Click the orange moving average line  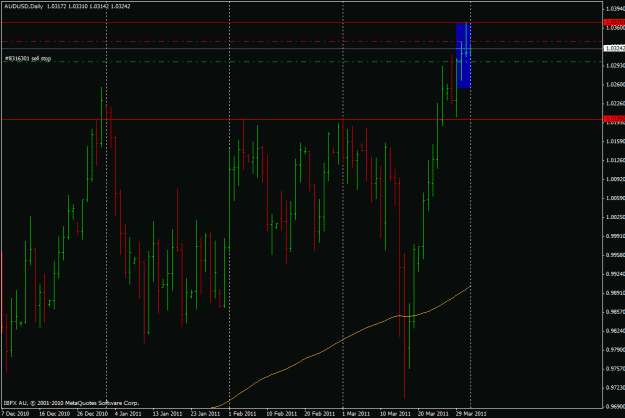coord(343,340)
